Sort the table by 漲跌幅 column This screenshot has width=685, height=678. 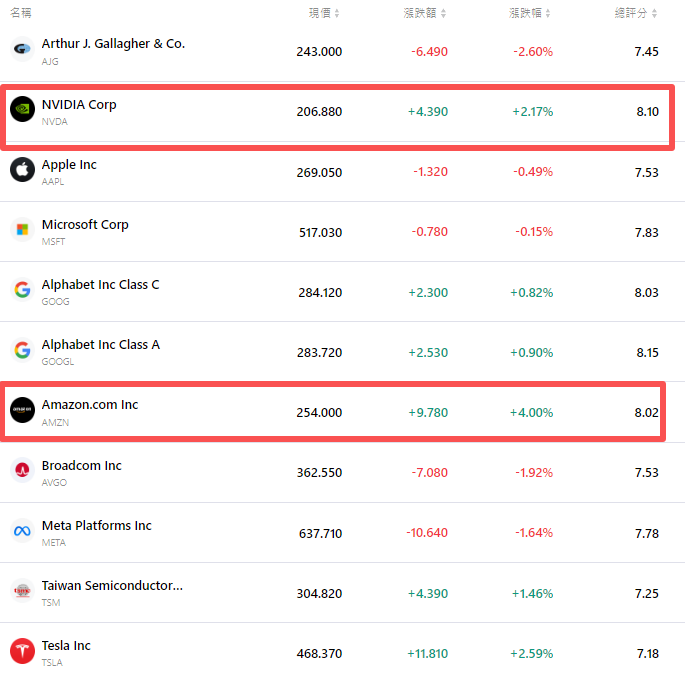click(x=530, y=13)
